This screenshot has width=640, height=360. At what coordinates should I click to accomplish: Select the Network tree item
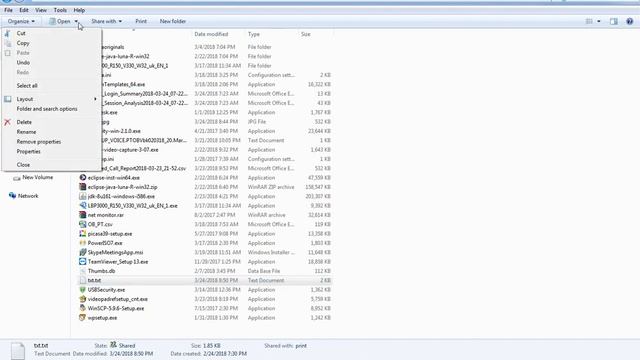click(x=28, y=196)
